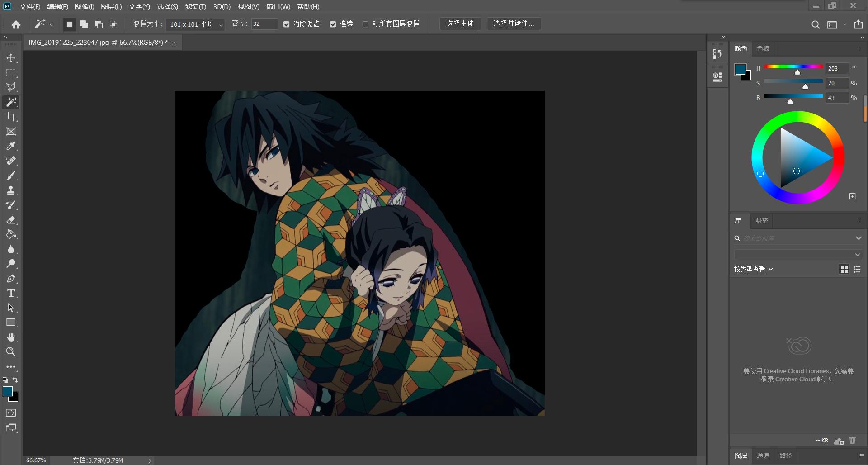Select the Brush tool
The image size is (868, 465).
11,176
